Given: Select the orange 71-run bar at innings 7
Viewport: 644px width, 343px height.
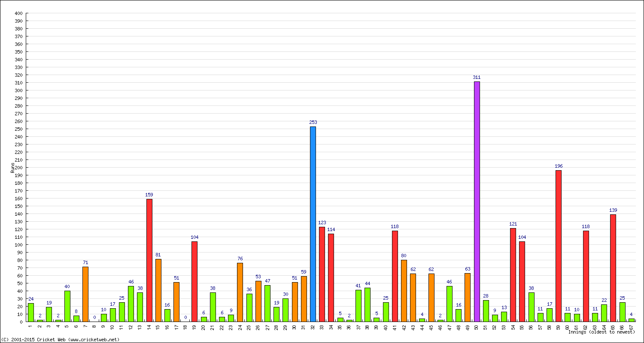Looking at the screenshot, I should coord(85,294).
